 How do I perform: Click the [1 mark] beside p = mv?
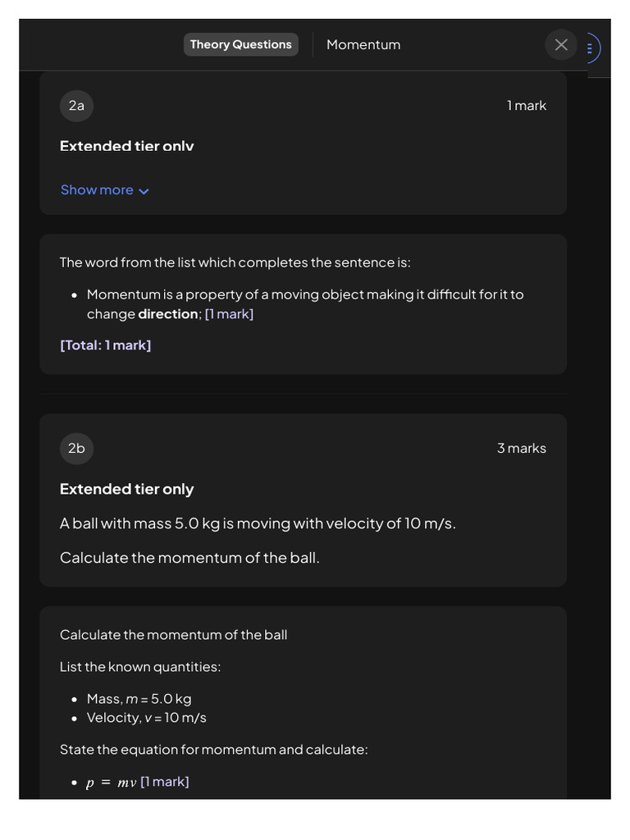(x=164, y=782)
